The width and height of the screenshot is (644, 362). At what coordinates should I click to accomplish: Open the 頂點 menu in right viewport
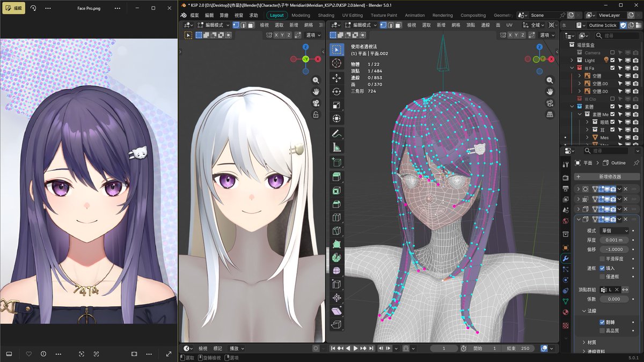[471, 25]
